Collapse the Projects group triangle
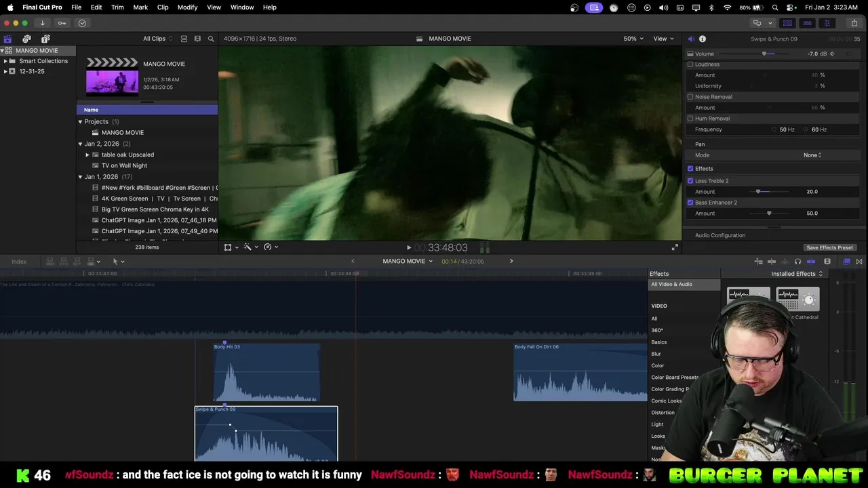 pyautogui.click(x=80, y=122)
